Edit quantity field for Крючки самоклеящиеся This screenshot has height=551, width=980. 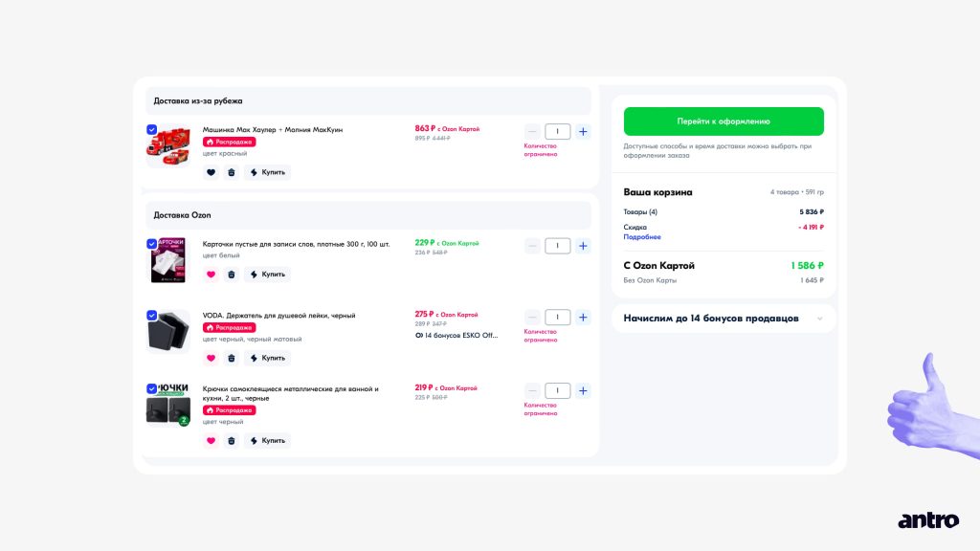click(558, 390)
